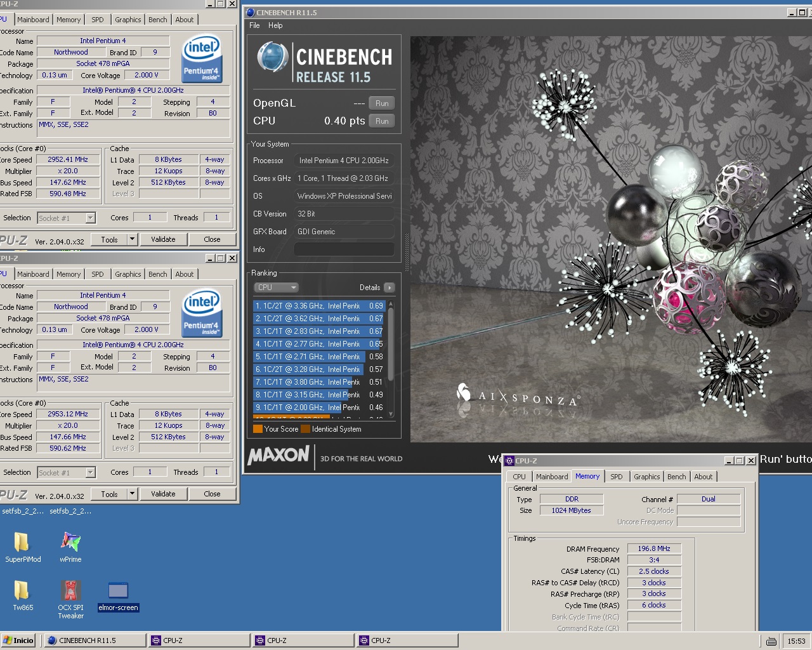Open the SPD tab in Memory CPU-Z window

[x=616, y=477]
